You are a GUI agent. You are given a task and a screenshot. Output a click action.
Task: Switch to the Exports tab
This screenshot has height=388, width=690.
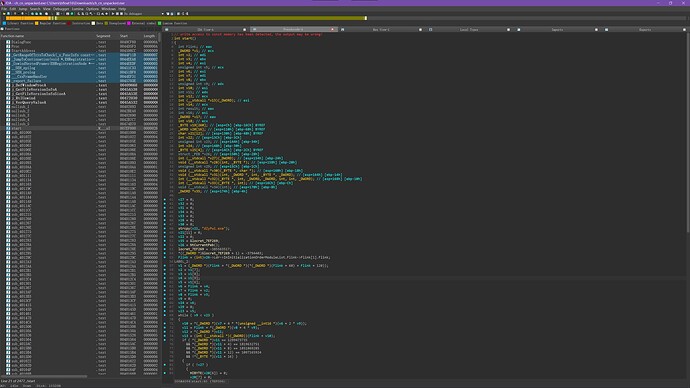[645, 29]
